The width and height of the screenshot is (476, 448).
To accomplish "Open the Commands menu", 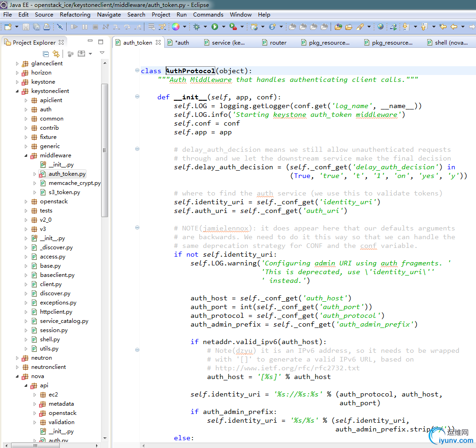I will (x=208, y=15).
